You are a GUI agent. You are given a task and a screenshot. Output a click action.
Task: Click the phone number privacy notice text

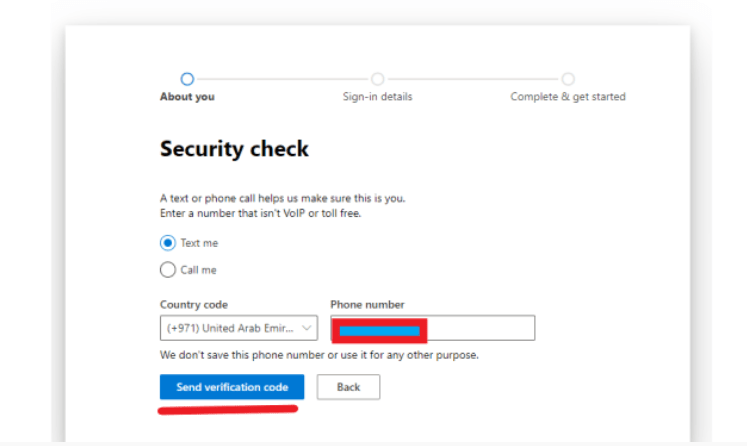(x=318, y=355)
